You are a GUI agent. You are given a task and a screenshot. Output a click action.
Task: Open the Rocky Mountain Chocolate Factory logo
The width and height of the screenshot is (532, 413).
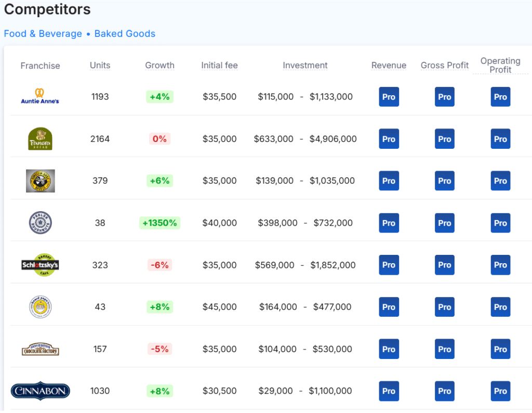[41, 349]
